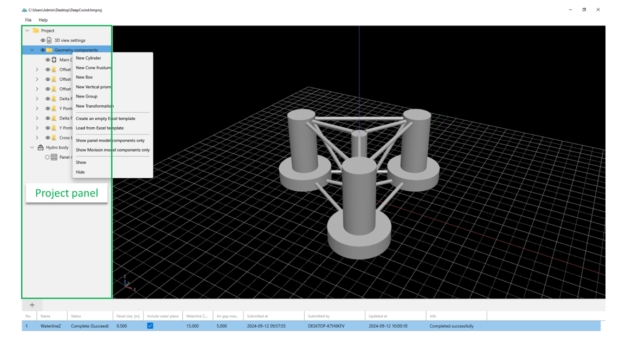625x364 pixels.
Task: Click the Main C cylinder icon
Action: tap(54, 60)
